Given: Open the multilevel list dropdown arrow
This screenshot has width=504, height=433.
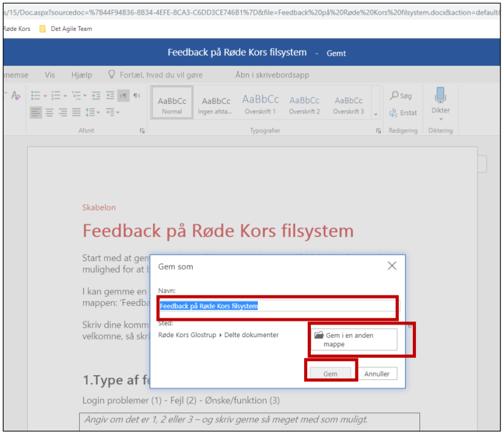Looking at the screenshot, I should click(x=85, y=96).
